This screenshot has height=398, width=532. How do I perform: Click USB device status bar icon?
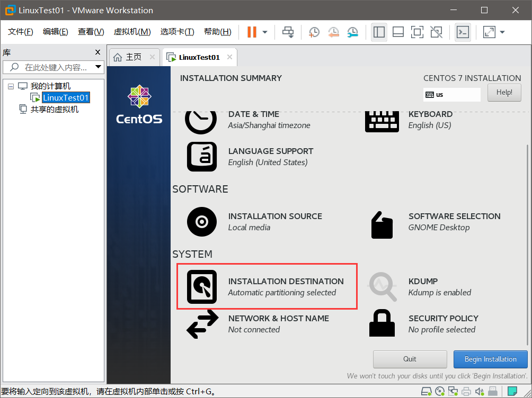(493, 392)
